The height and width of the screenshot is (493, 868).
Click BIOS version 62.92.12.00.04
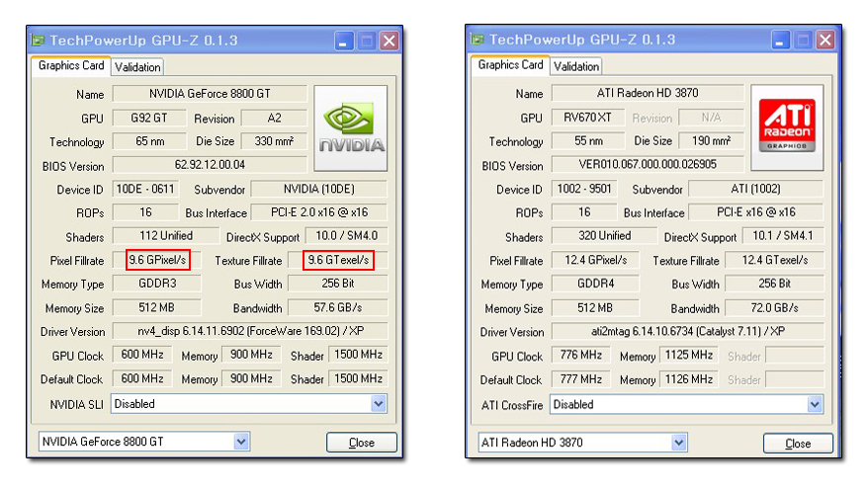(x=210, y=164)
